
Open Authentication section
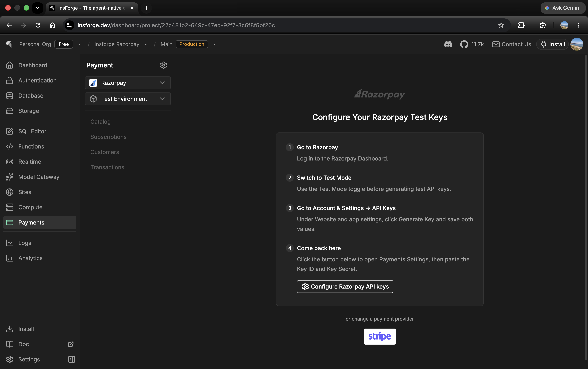point(40,80)
